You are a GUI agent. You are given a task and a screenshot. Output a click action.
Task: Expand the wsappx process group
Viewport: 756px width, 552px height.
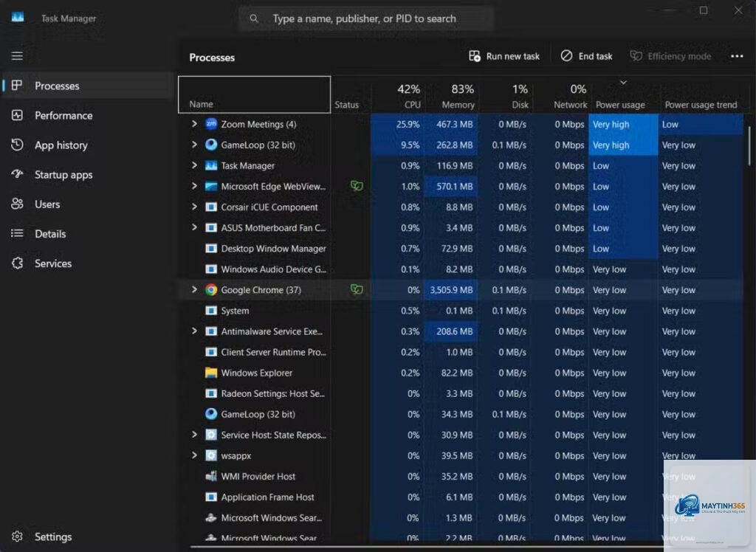tap(194, 455)
